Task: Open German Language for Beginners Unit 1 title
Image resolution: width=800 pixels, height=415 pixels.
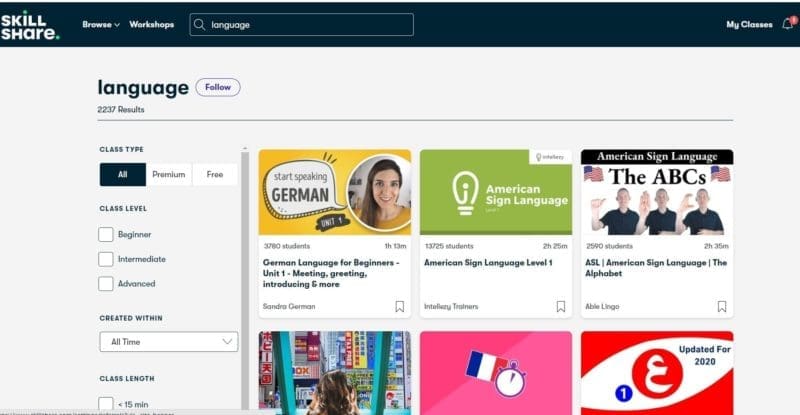Action: [x=331, y=273]
